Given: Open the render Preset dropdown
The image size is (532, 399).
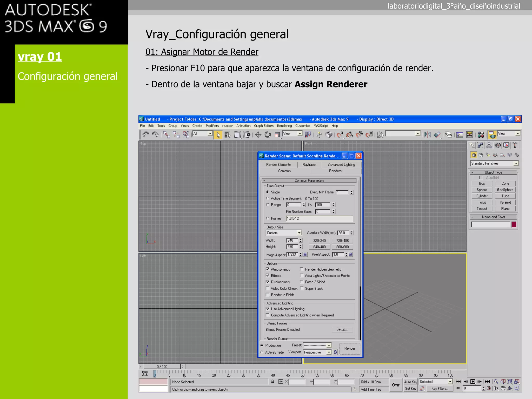Looking at the screenshot, I should [x=317, y=345].
